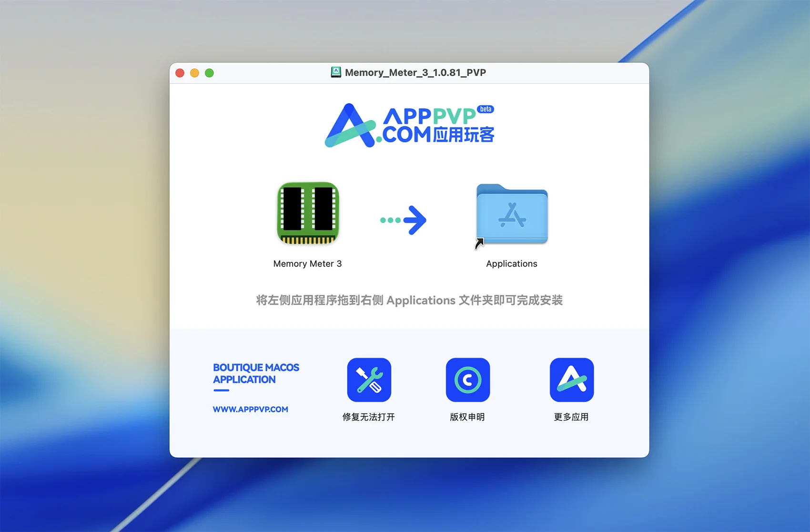Open the 更多应用 more apps icon

click(x=571, y=380)
